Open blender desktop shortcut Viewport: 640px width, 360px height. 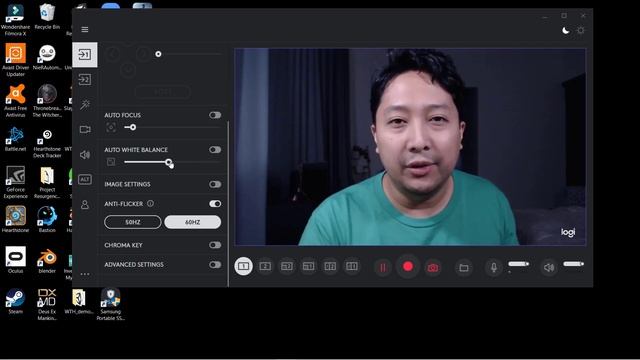pyautogui.click(x=47, y=261)
